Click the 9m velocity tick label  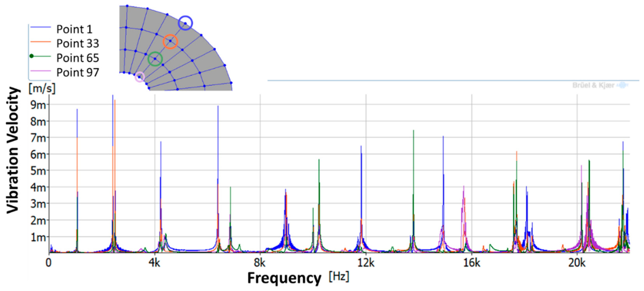pos(38,105)
